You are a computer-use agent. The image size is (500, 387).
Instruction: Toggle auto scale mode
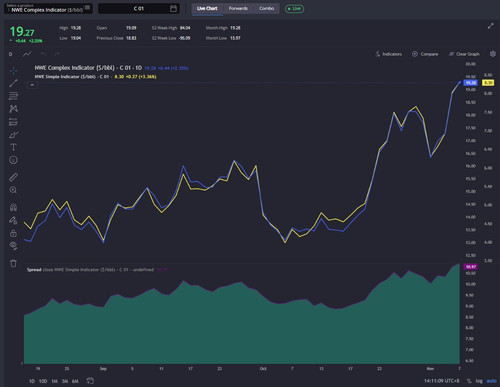pos(491,381)
